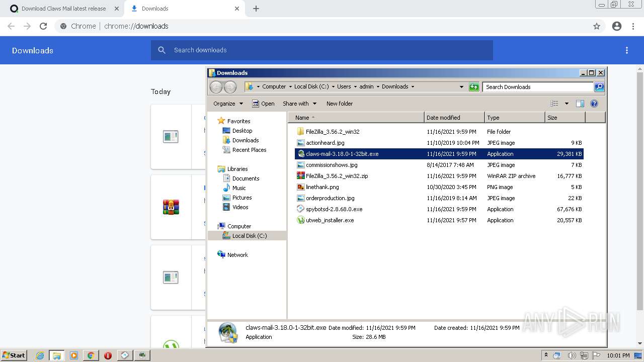Sort files by Size column header
Image resolution: width=644 pixels, height=362 pixels.
pyautogui.click(x=565, y=118)
